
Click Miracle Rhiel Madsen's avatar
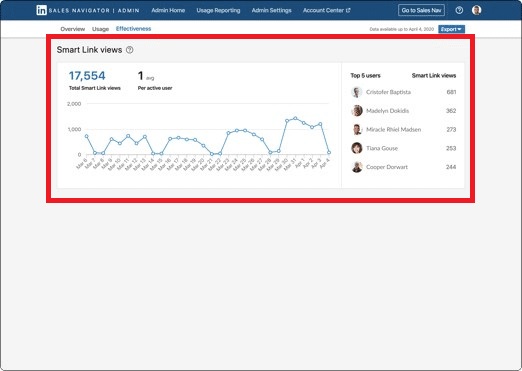[x=357, y=129]
